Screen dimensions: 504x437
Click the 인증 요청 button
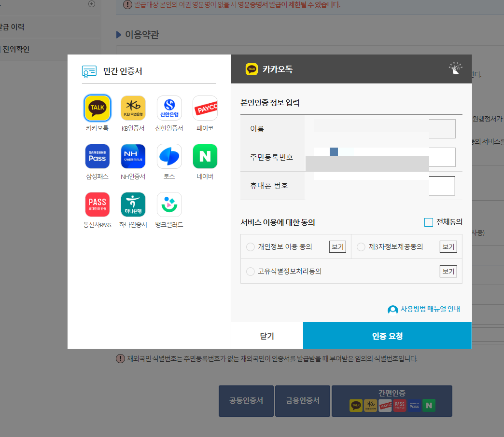point(387,336)
